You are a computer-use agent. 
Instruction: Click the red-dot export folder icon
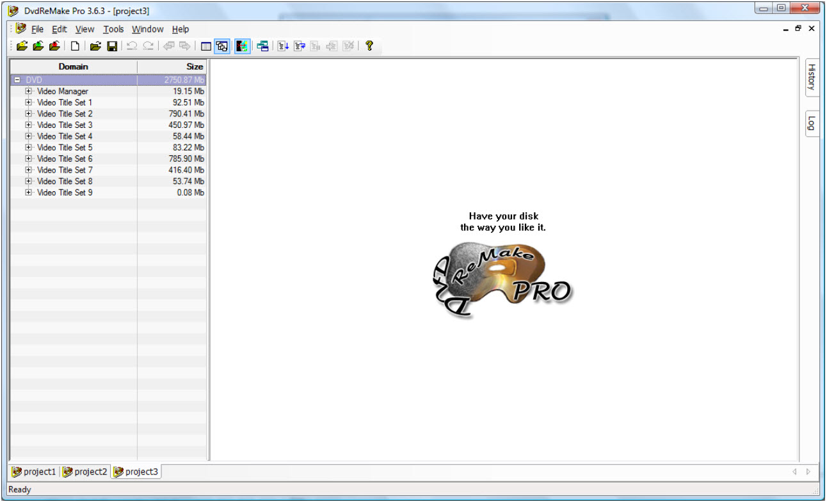(x=54, y=46)
